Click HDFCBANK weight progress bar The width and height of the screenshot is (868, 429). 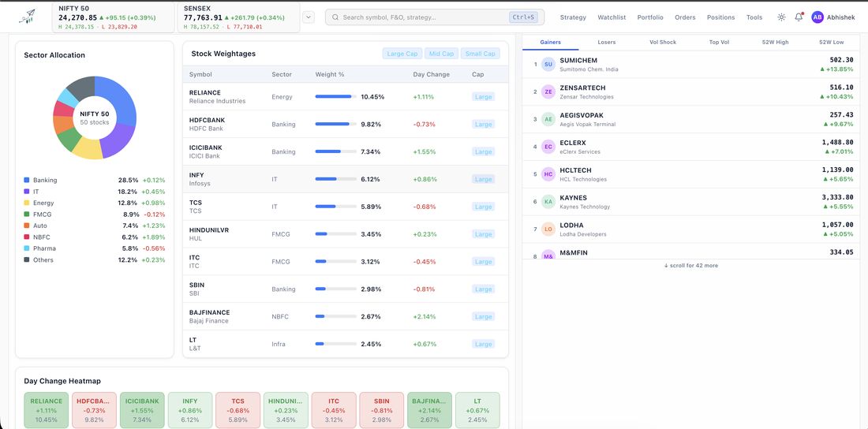click(336, 124)
